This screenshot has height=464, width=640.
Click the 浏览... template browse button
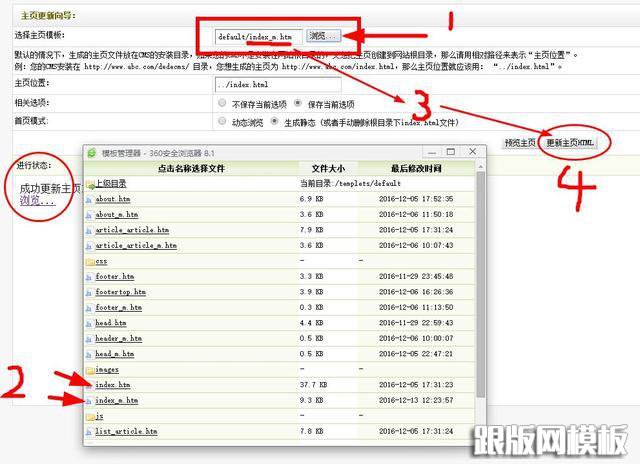point(318,36)
